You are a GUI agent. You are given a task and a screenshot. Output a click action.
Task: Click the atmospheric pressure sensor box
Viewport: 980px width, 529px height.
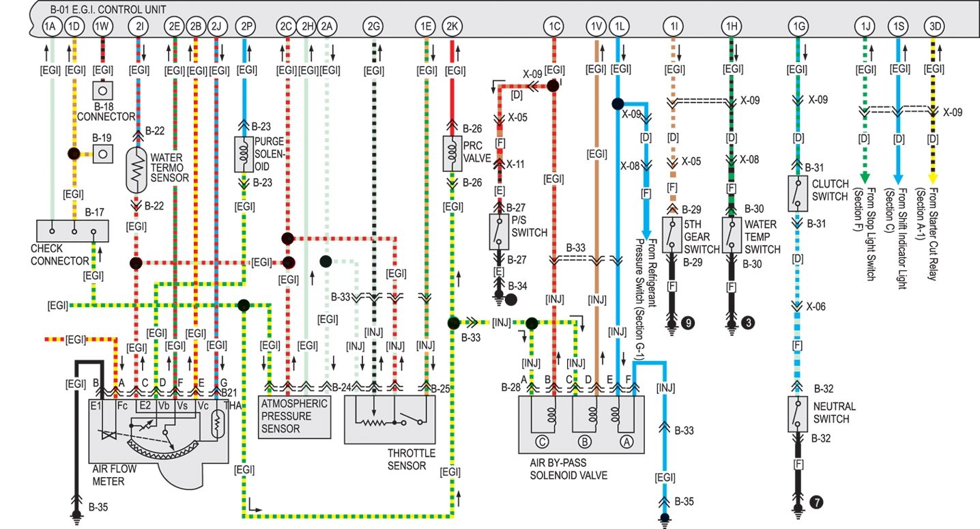295,418
